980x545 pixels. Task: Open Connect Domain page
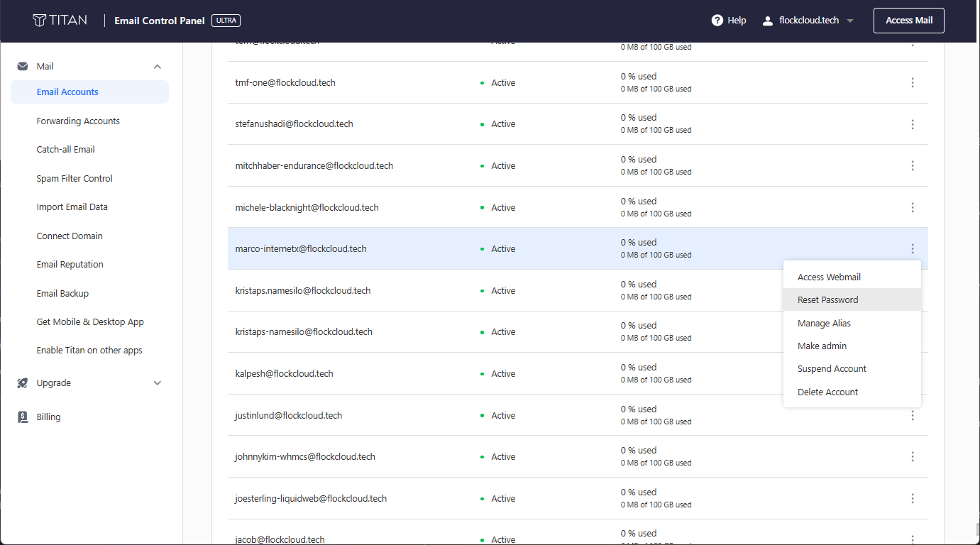click(x=70, y=236)
